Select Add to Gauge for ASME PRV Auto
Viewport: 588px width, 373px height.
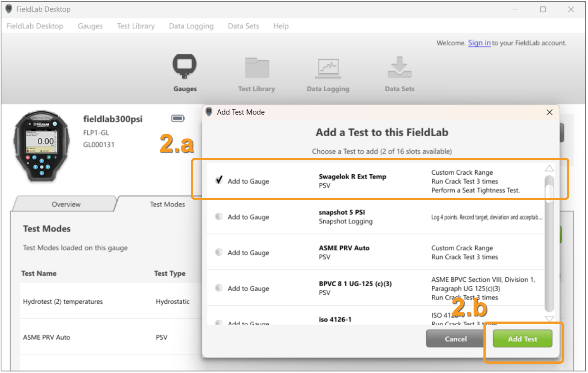click(219, 252)
